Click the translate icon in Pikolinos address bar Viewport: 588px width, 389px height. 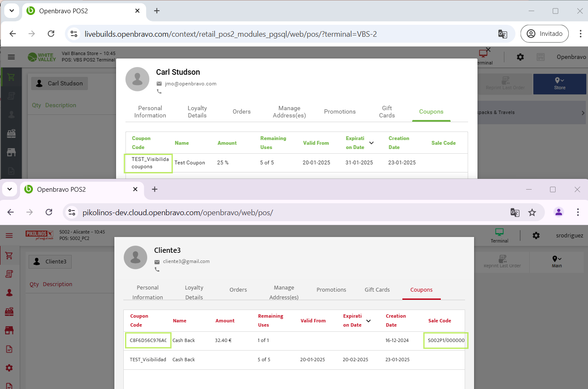click(x=515, y=213)
